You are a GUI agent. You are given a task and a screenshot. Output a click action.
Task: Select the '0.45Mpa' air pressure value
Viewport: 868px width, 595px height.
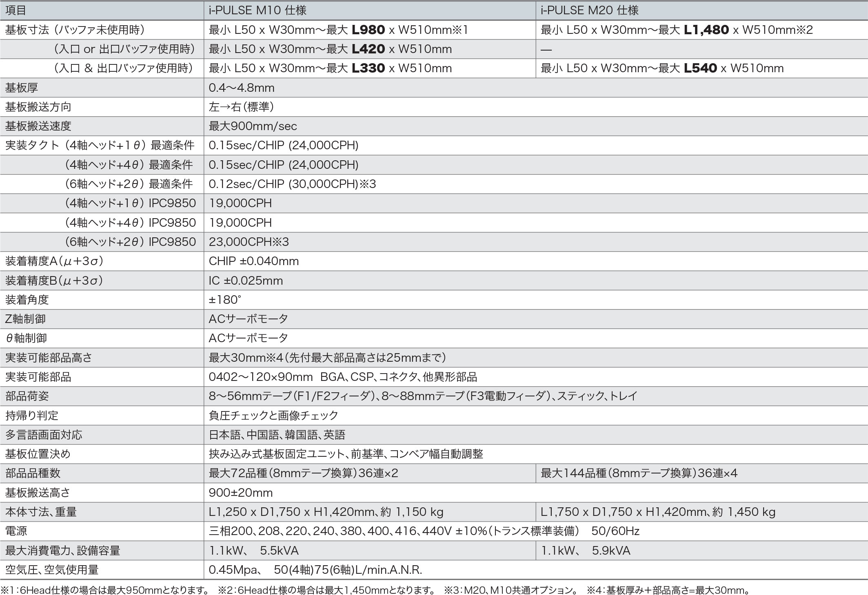tap(315, 570)
